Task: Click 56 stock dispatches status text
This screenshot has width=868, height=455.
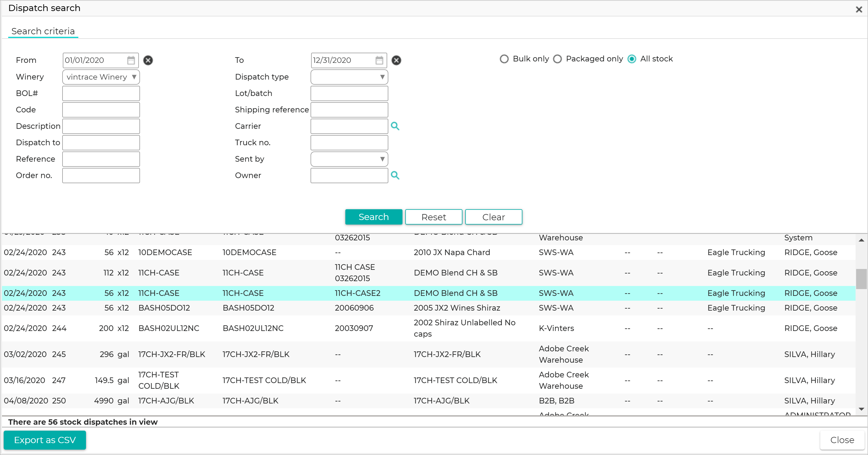Action: pos(83,422)
